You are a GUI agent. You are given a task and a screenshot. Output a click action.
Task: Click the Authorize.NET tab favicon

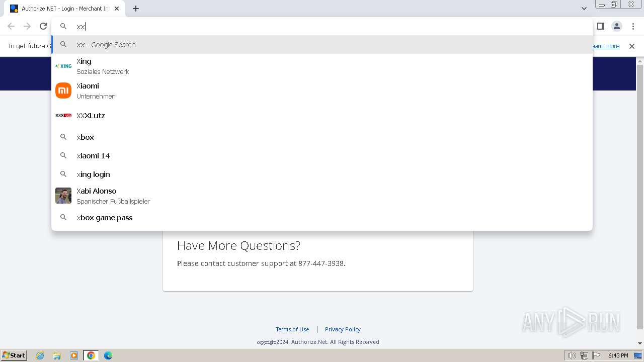14,9
